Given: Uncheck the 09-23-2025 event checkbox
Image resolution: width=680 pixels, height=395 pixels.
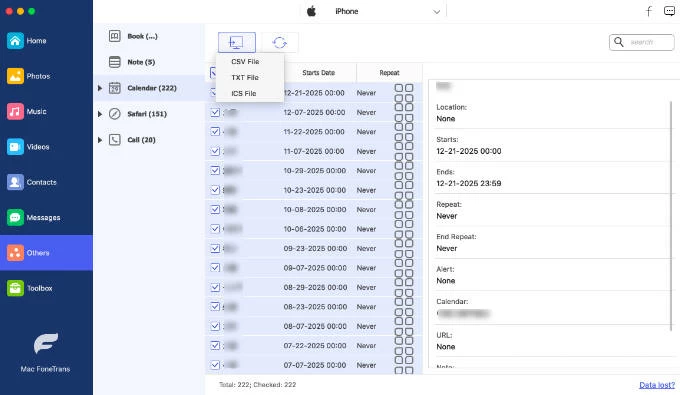Looking at the screenshot, I should pyautogui.click(x=215, y=248).
